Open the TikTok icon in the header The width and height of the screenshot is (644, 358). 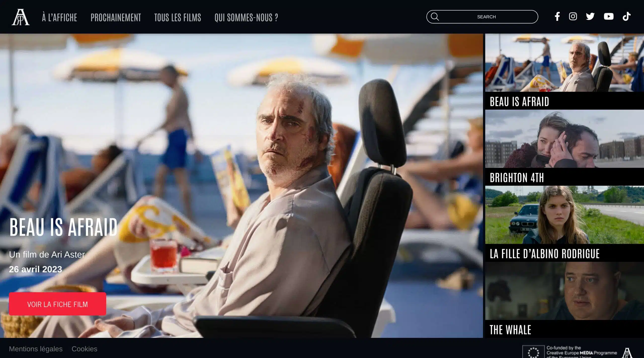pyautogui.click(x=626, y=17)
